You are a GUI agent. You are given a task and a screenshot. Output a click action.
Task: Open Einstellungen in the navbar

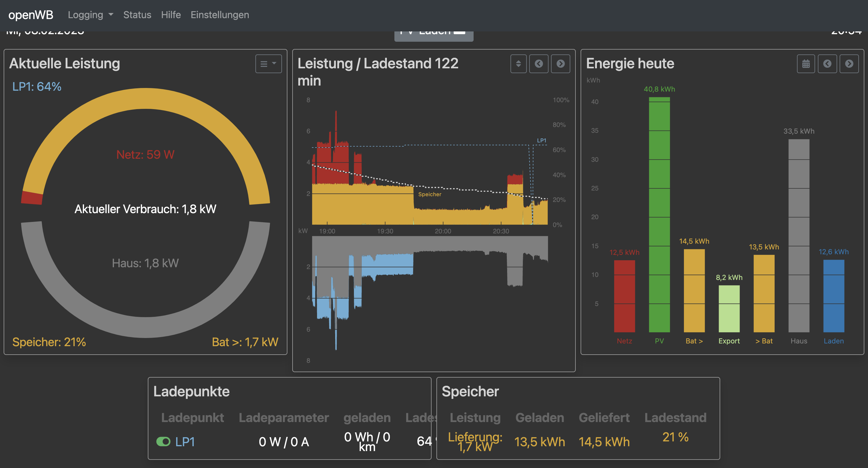[x=220, y=15]
